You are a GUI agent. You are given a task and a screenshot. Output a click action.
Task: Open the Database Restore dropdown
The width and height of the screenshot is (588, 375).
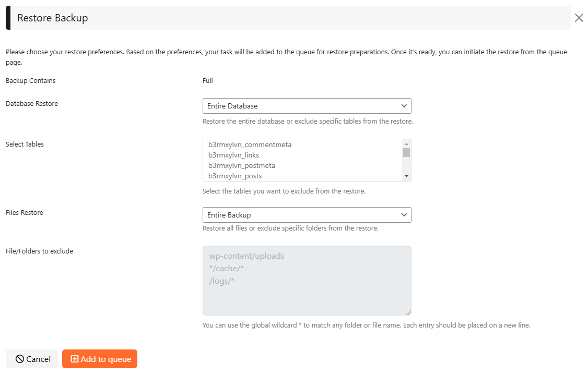click(307, 106)
